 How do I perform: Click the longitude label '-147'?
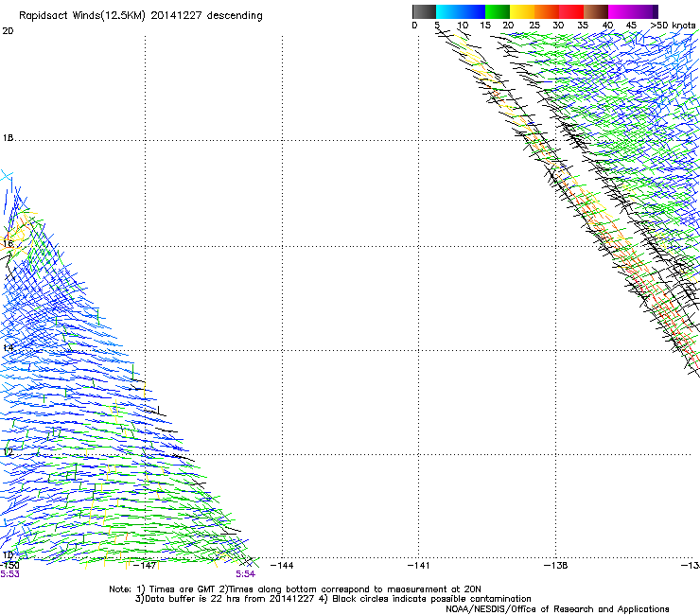click(146, 566)
